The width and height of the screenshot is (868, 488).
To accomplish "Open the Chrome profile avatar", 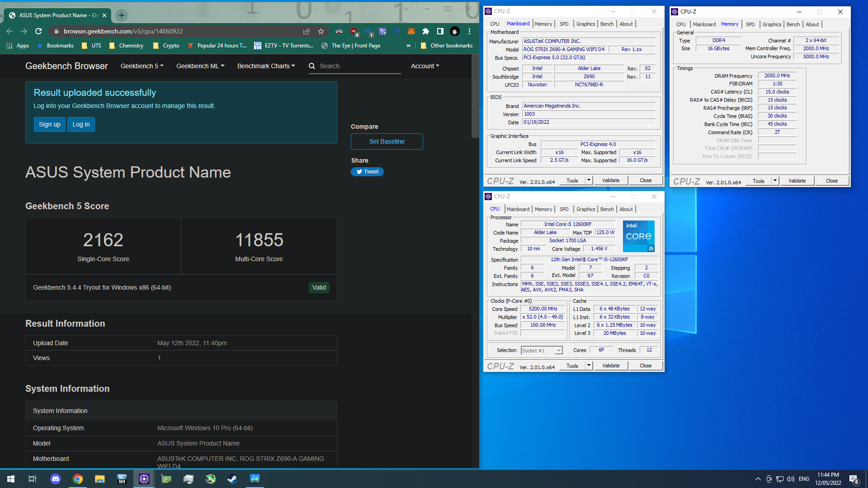I will tap(455, 31).
